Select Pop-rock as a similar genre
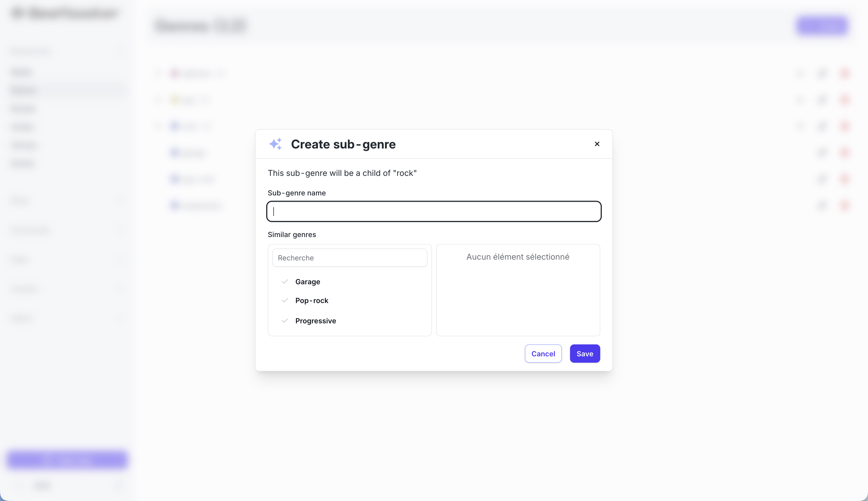The width and height of the screenshot is (868, 501). [x=312, y=301]
